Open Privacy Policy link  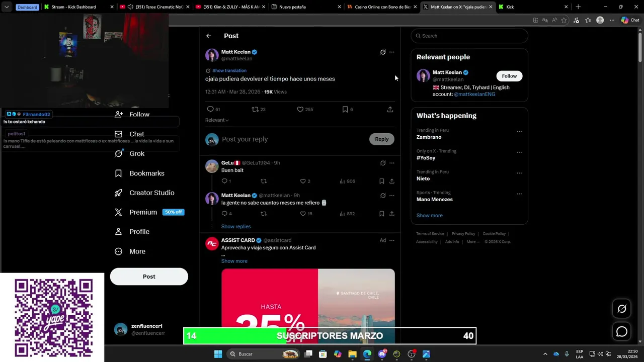pyautogui.click(x=463, y=234)
